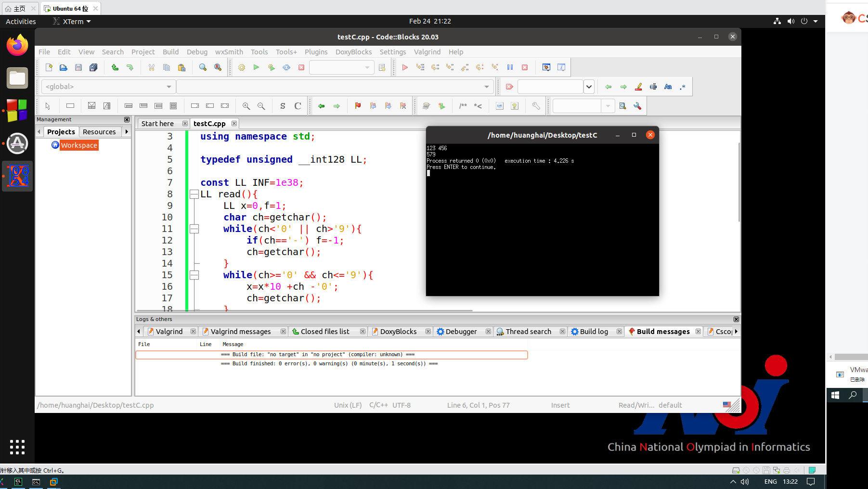The height and width of the screenshot is (489, 868).
Task: Expand the incremental search history dropdown arrow
Action: click(589, 87)
